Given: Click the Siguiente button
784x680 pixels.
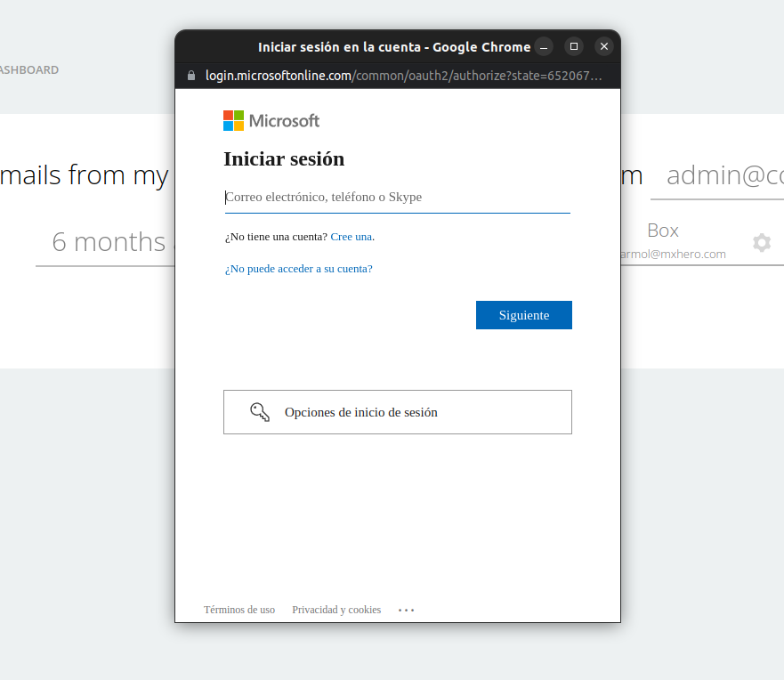Looking at the screenshot, I should click(x=524, y=315).
